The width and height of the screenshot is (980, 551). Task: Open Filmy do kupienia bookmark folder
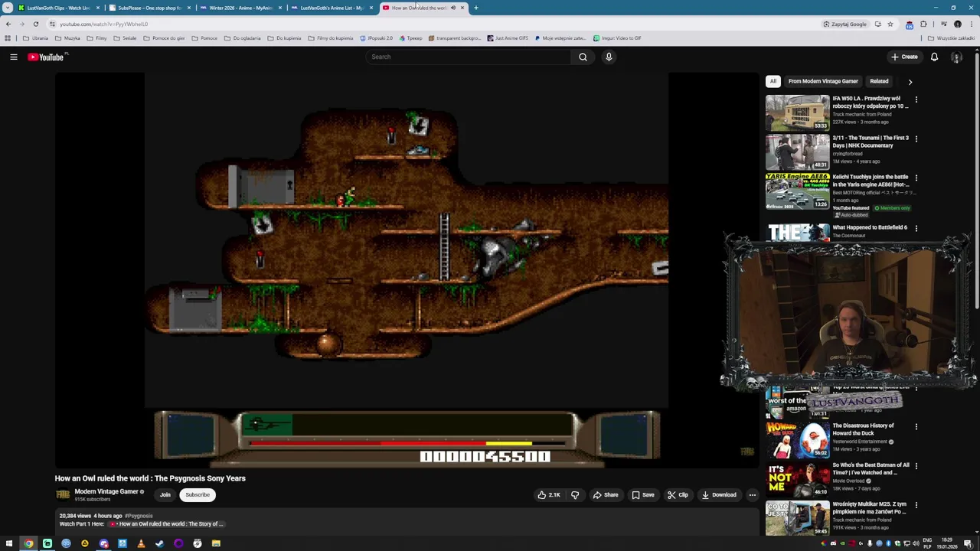pyautogui.click(x=330, y=37)
